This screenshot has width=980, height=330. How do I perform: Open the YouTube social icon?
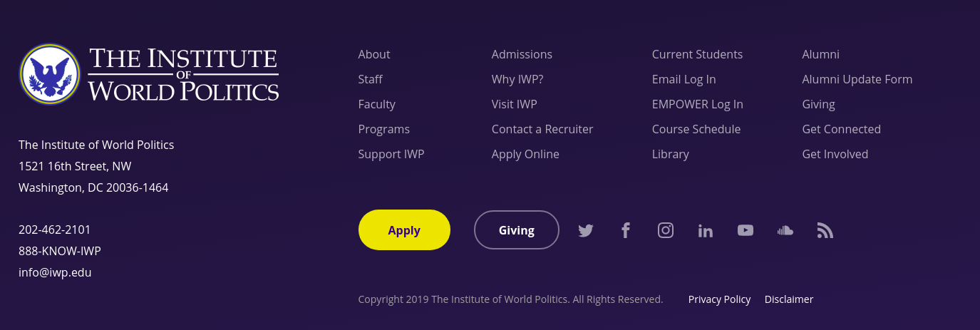[x=746, y=230]
